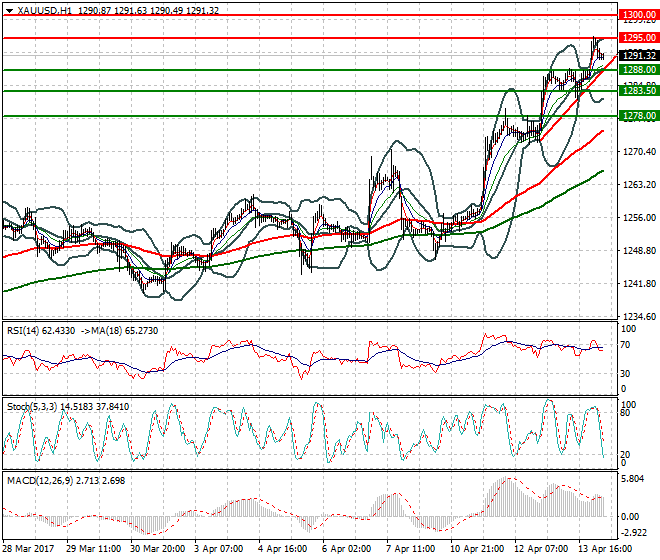Open the XAUUSD.H1 chart dropdown arrow
The width and height of the screenshot is (660, 560).
(x=9, y=11)
